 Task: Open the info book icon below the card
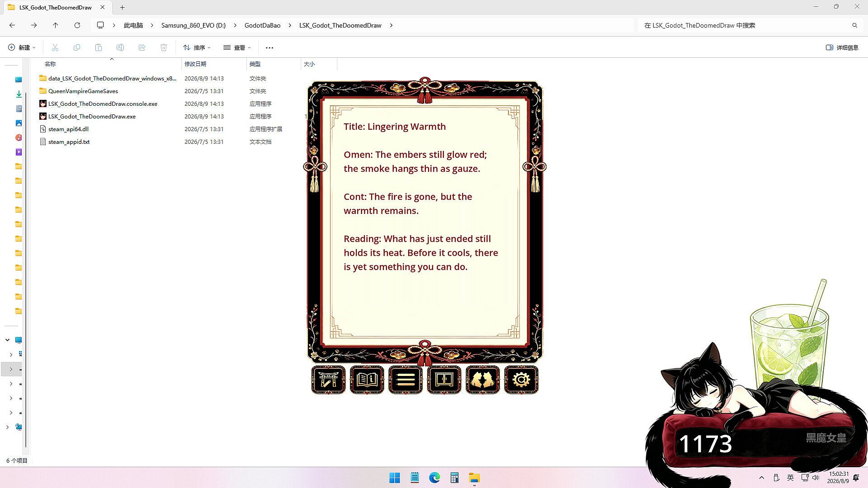coord(367,380)
